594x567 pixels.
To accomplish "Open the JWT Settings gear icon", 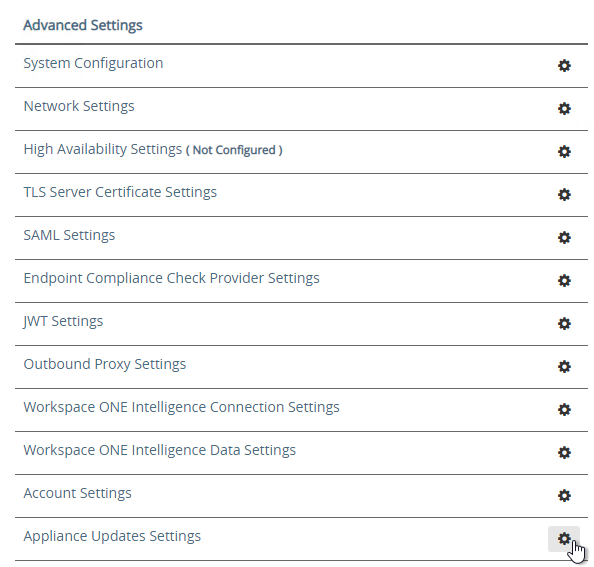I will coord(564,323).
